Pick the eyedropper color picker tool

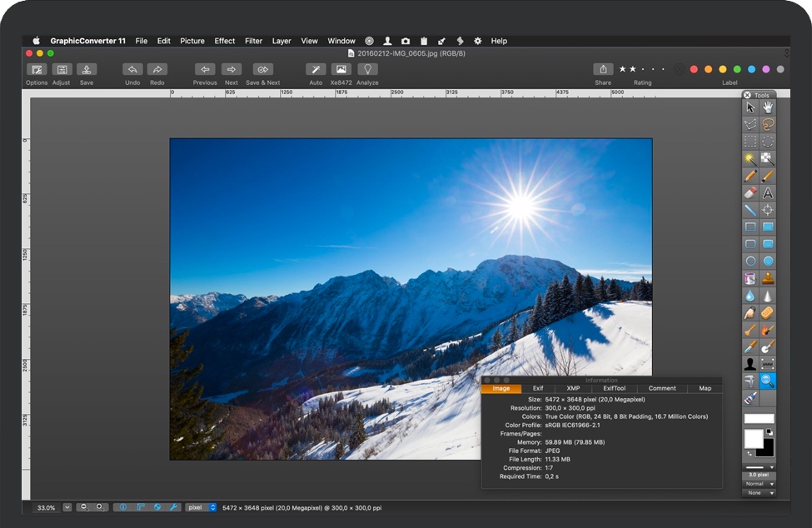pos(750,346)
